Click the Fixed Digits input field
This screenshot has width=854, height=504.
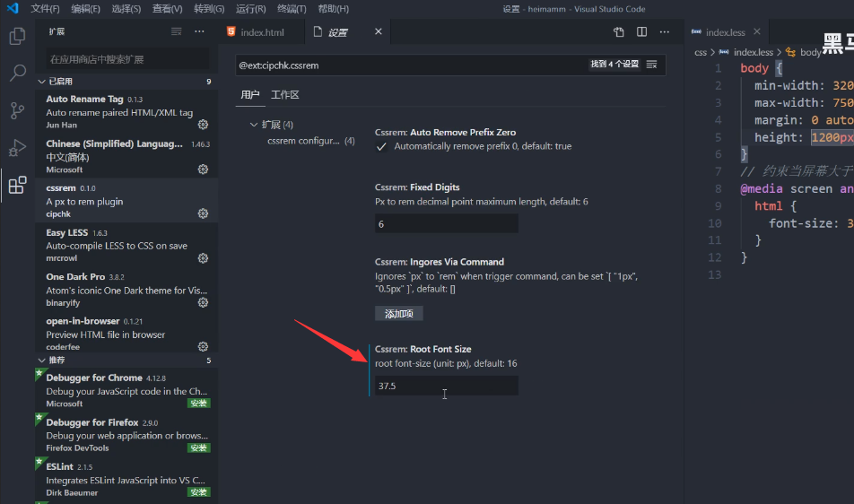coord(447,223)
